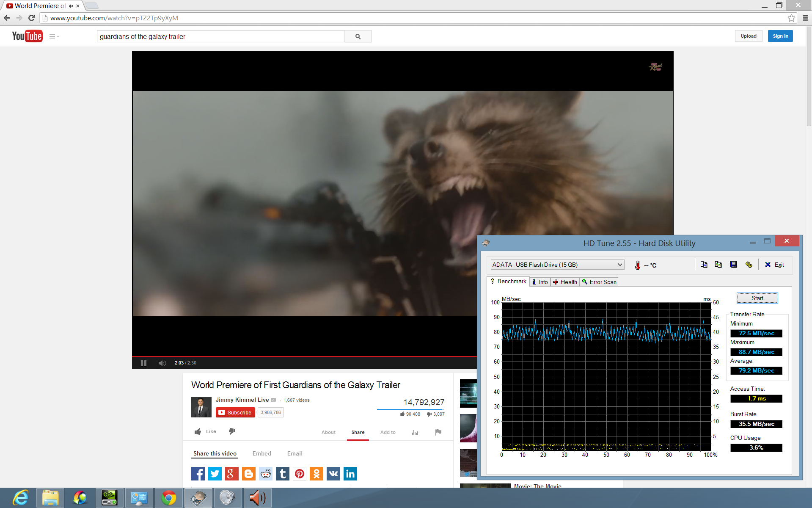The height and width of the screenshot is (508, 812).
Task: Click the YouTube search magnifier button
Action: pos(358,36)
